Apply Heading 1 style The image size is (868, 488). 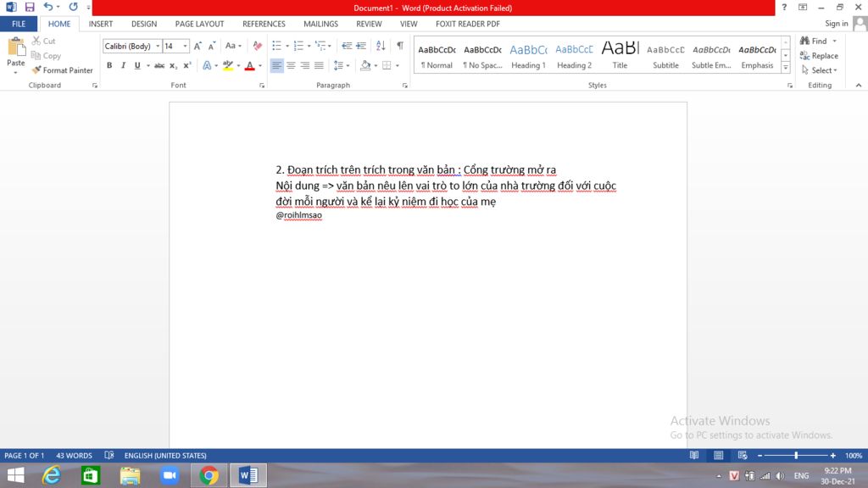click(528, 56)
